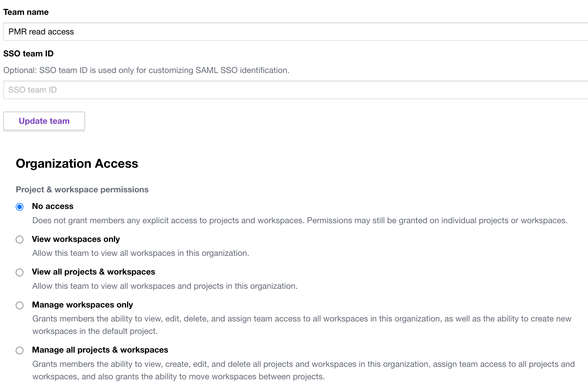Click View all projects & workspaces label
The width and height of the screenshot is (588, 390).
tap(93, 272)
